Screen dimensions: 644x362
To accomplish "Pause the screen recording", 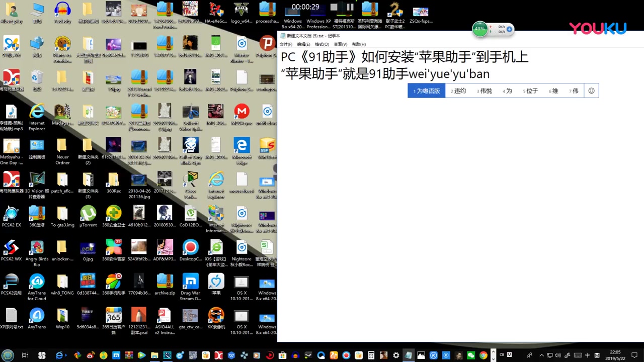I will tap(350, 7).
